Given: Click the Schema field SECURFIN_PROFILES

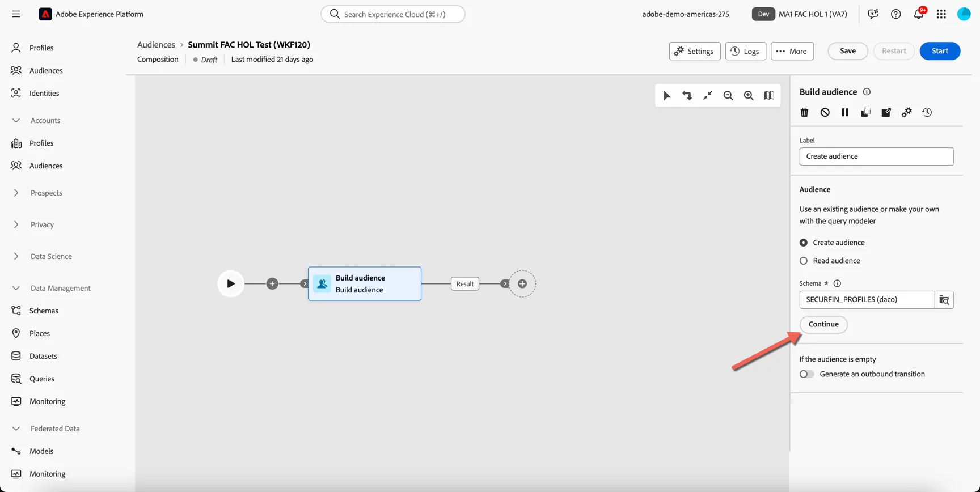Looking at the screenshot, I should 867,300.
